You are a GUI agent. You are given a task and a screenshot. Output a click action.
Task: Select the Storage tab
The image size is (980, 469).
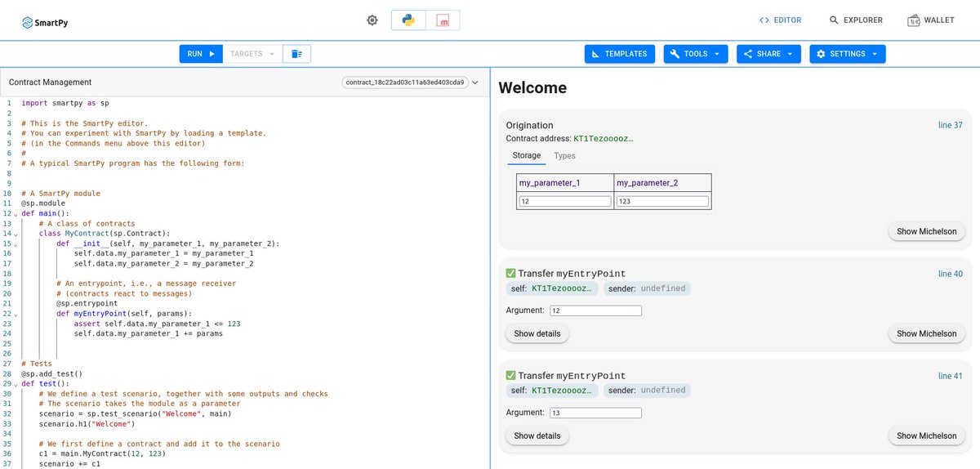click(x=527, y=155)
